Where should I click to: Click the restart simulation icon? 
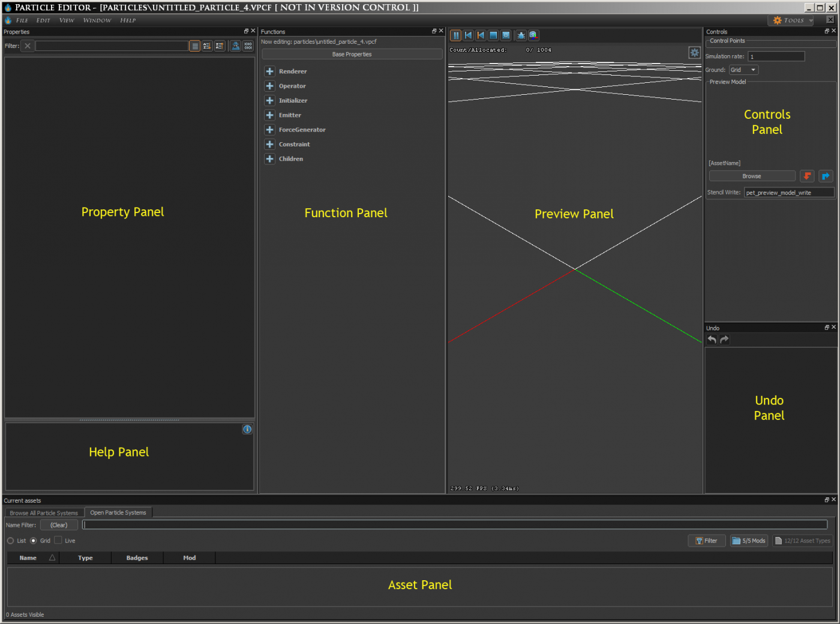point(468,35)
